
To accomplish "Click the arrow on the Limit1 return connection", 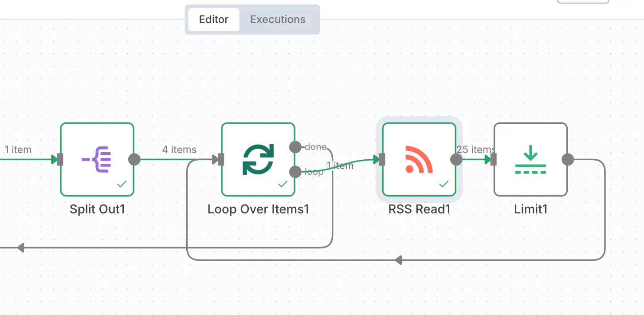I will [x=398, y=260].
